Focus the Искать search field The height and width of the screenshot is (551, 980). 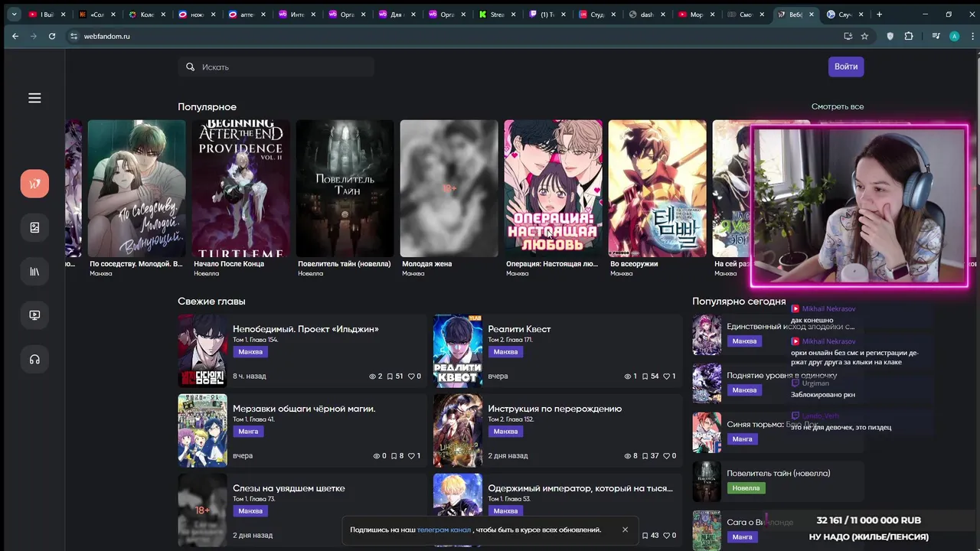coord(276,67)
